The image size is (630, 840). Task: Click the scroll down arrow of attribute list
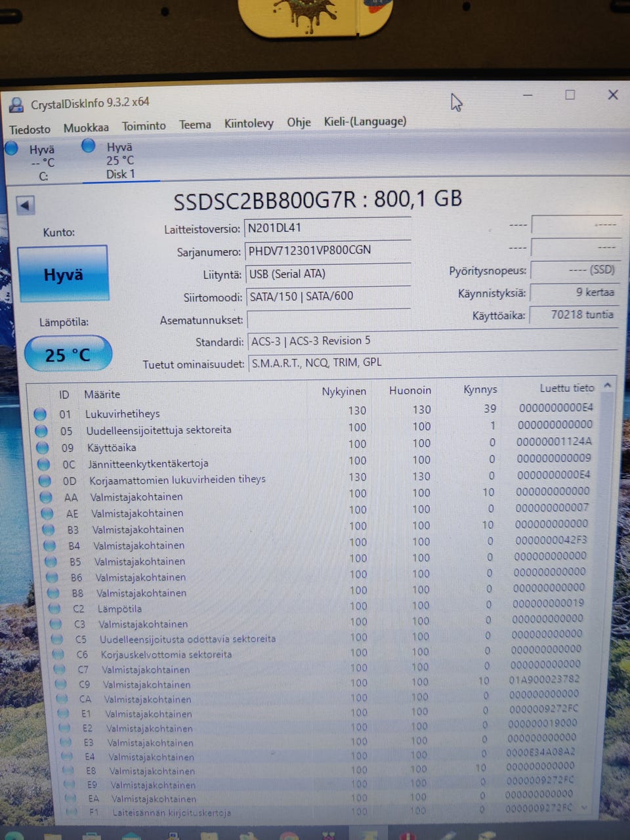pos(585,808)
